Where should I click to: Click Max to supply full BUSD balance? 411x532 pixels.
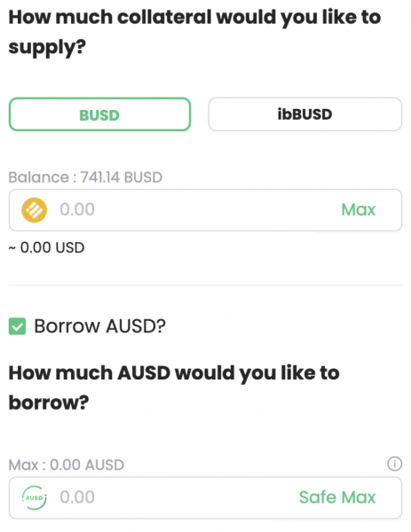(359, 209)
